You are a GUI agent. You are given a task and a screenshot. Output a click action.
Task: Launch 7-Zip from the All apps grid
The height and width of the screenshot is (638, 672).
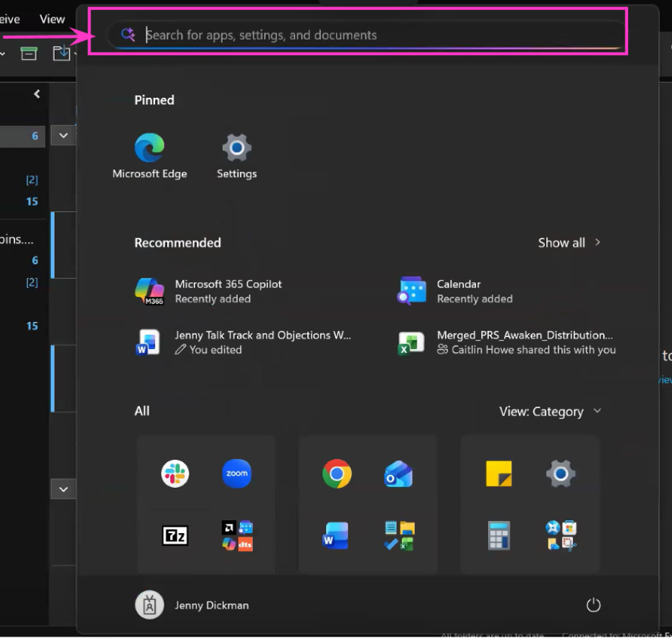[175, 535]
